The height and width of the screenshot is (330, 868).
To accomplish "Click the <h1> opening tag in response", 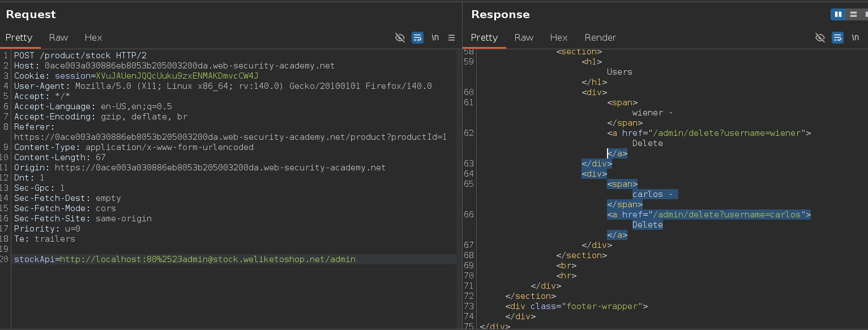I will coord(592,62).
